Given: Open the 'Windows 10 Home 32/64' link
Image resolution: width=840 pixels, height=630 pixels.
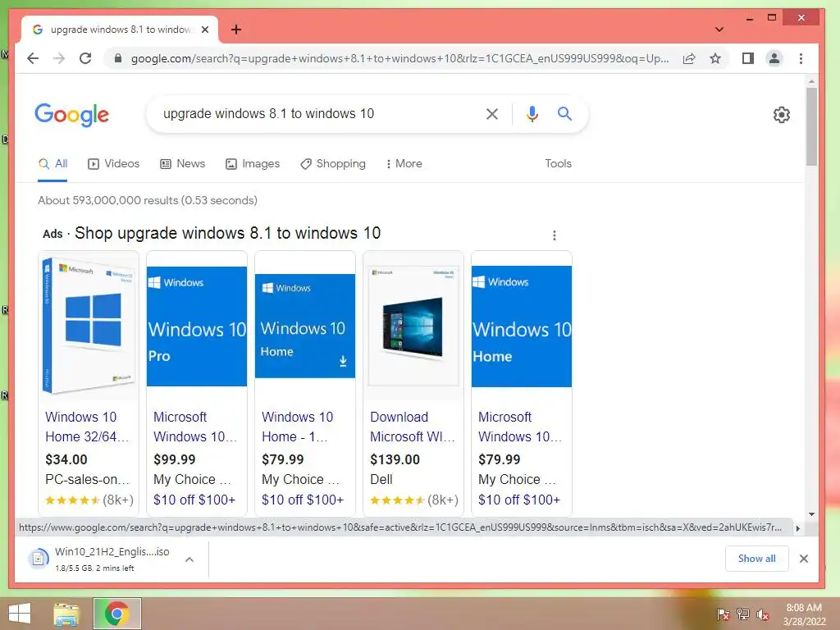Looking at the screenshot, I should coord(87,427).
